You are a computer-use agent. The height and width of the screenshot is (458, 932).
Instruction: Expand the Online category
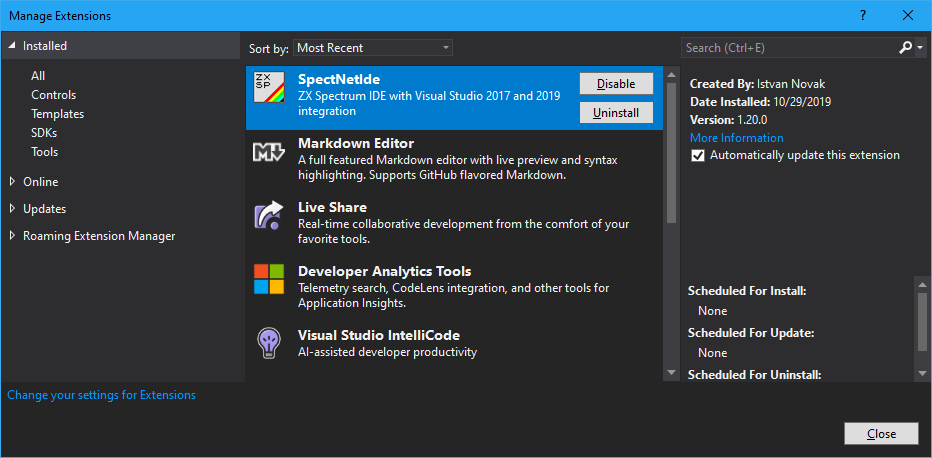[12, 182]
